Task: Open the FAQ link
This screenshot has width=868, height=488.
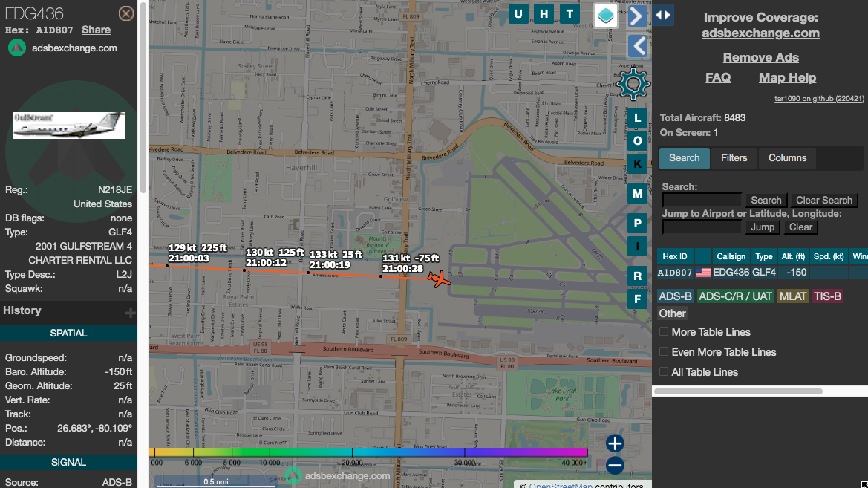Action: coord(718,77)
